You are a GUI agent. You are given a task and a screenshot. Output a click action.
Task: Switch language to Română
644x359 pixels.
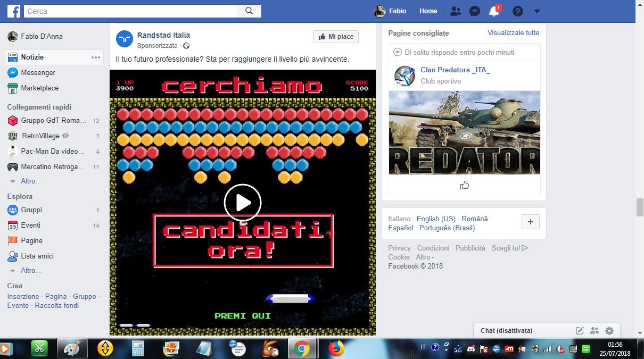point(474,219)
